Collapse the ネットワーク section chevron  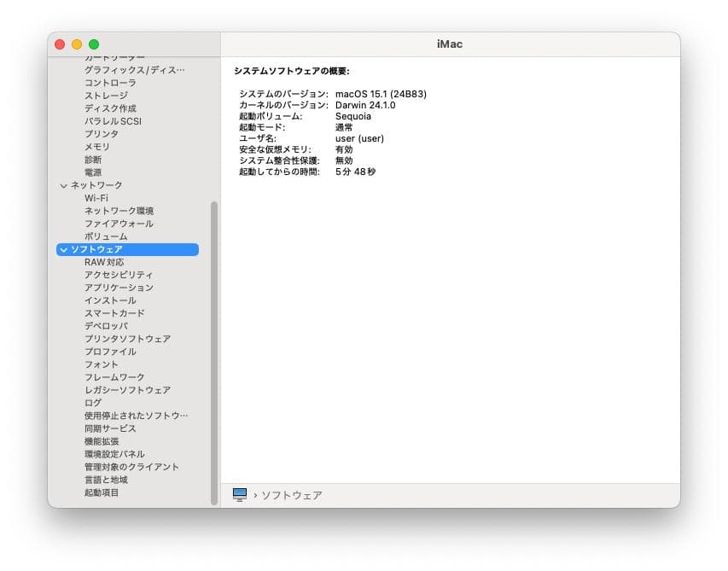coord(64,186)
